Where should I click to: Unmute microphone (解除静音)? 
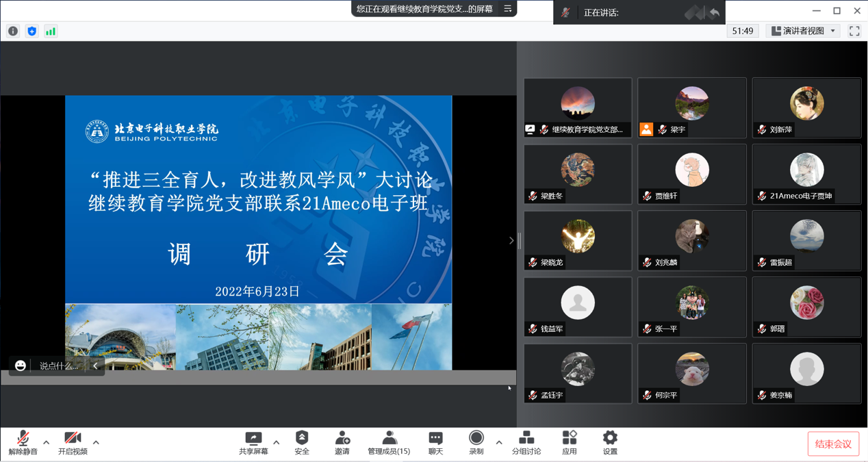click(x=23, y=442)
